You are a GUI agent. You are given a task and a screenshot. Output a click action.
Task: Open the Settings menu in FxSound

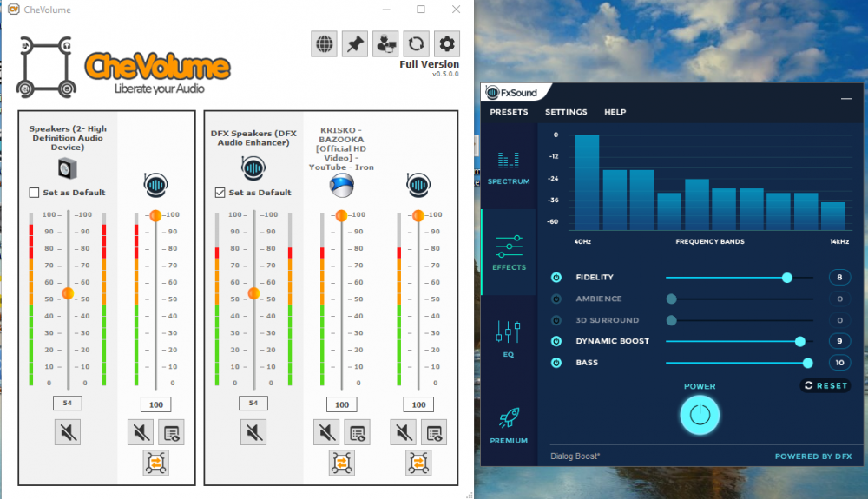click(x=566, y=112)
